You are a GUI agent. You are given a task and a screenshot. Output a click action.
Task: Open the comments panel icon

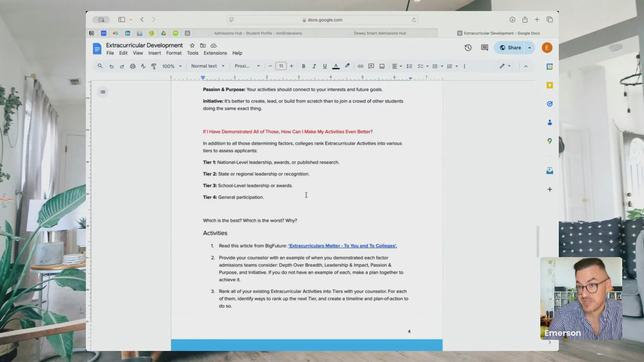pyautogui.click(x=484, y=48)
